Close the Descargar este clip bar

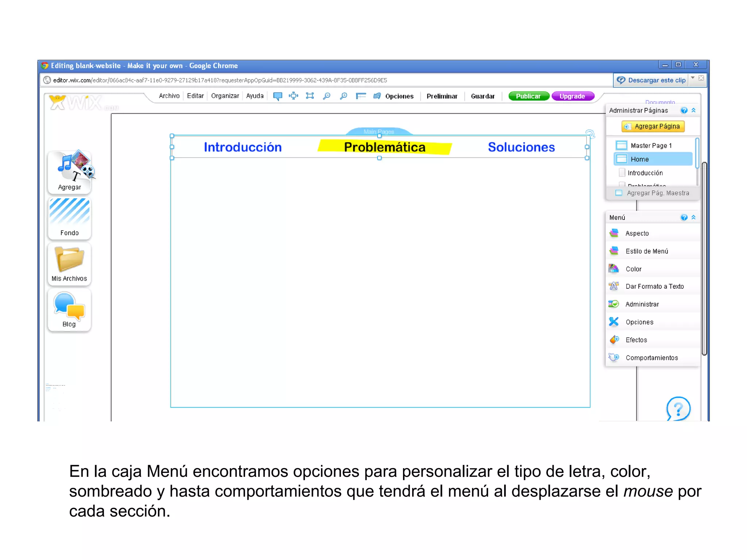click(701, 78)
